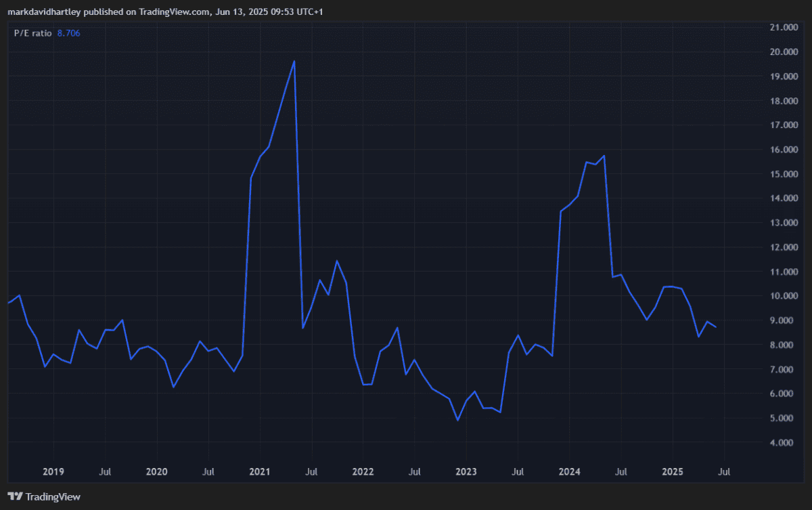Click the TradingView wordmark link
This screenshot has height=510, width=812.
53,496
